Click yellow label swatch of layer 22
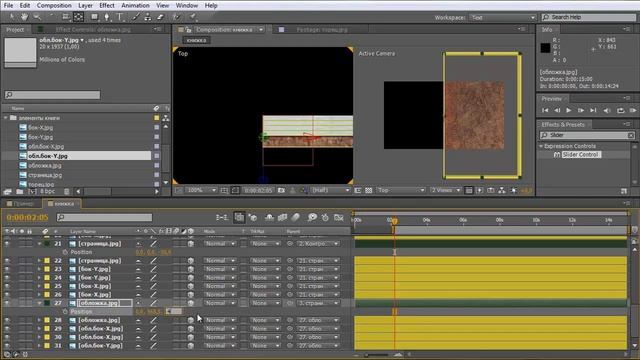 click(47, 260)
